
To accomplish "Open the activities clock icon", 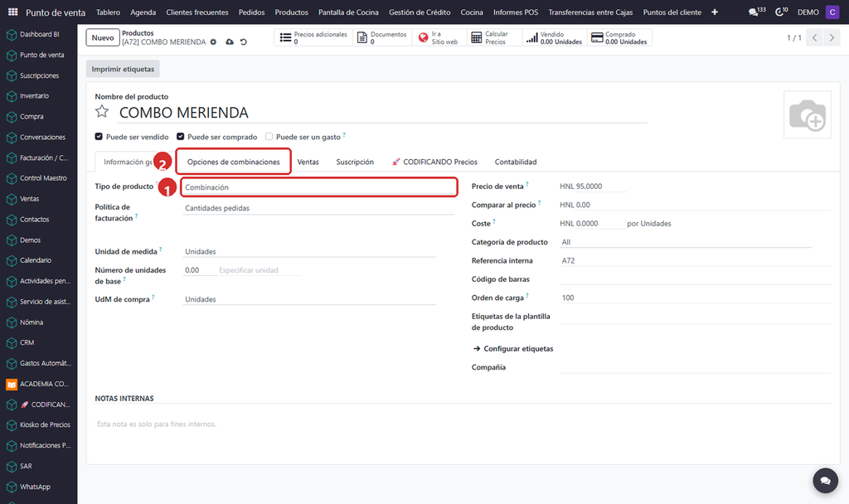I will [781, 12].
